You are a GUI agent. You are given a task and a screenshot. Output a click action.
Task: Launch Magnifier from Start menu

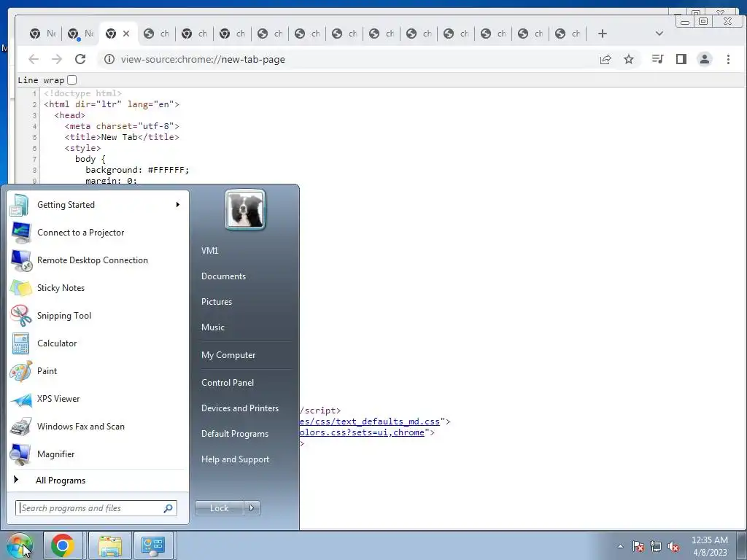tap(98, 454)
